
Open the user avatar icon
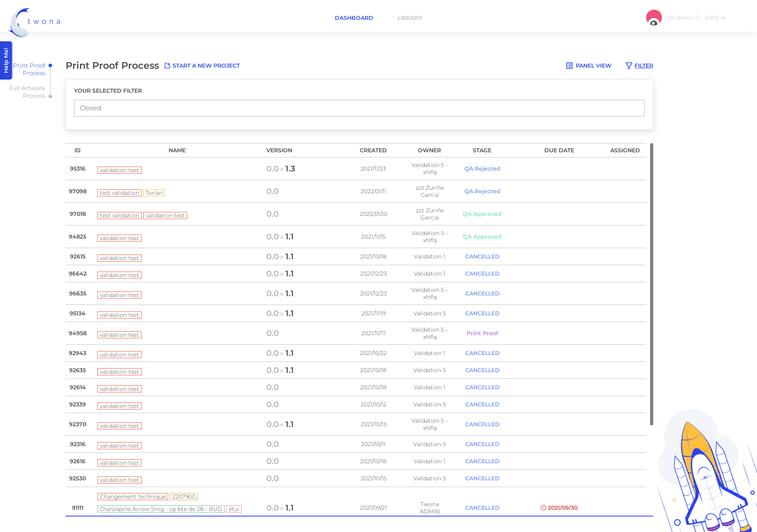(x=654, y=17)
